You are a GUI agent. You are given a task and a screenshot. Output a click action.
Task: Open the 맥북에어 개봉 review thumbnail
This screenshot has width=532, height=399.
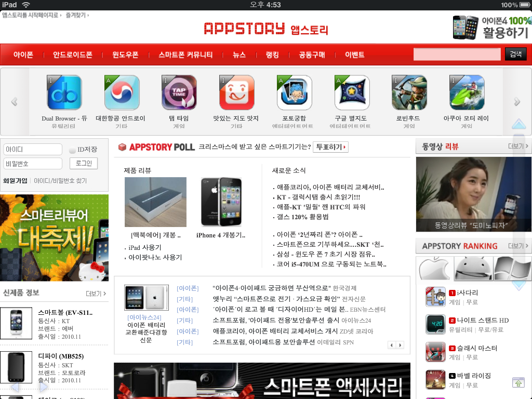[155, 202]
